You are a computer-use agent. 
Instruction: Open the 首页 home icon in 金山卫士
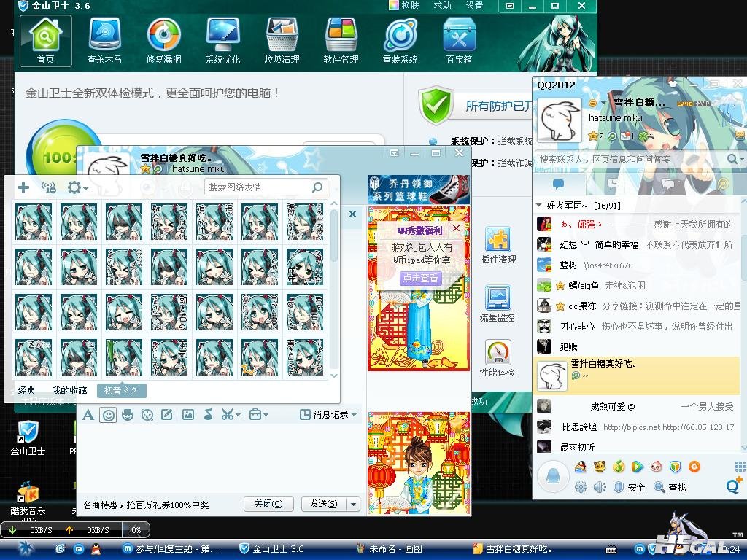(x=46, y=41)
